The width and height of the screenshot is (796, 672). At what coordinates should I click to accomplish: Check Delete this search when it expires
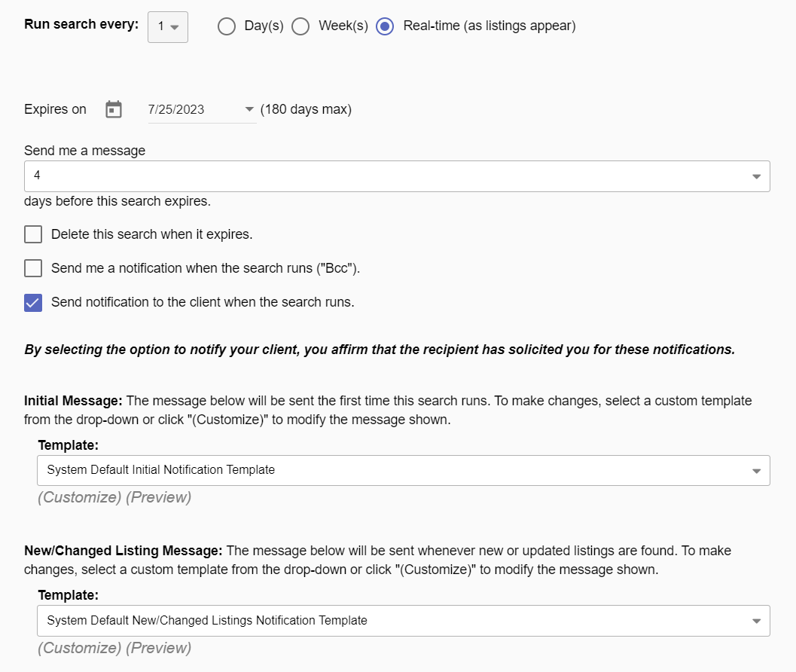(33, 234)
